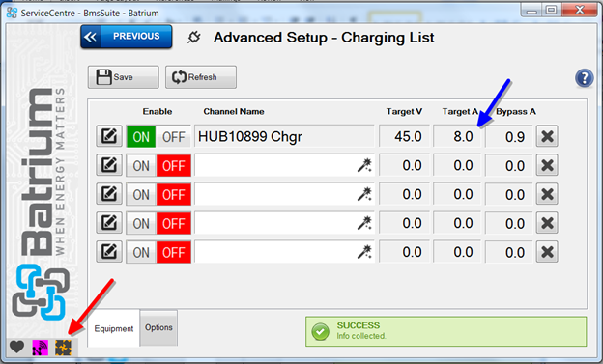The width and height of the screenshot is (603, 364).
Task: Go back with the PREVIOUS button
Action: coord(127,37)
